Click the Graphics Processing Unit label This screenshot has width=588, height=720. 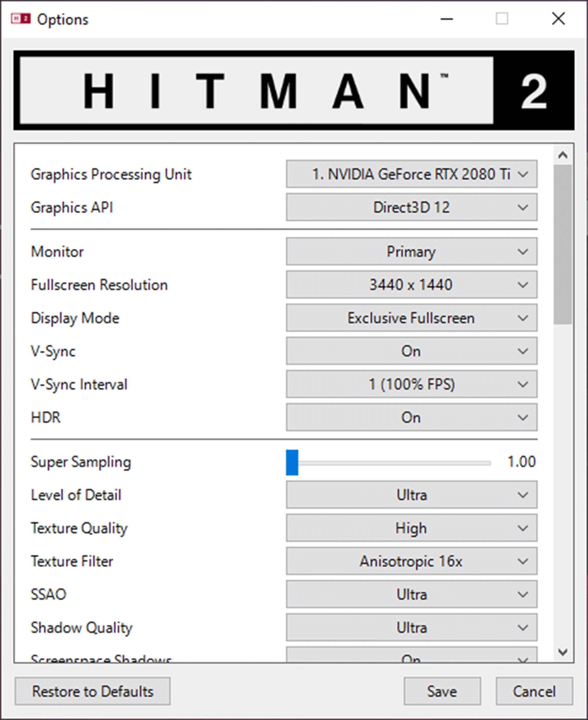point(111,174)
